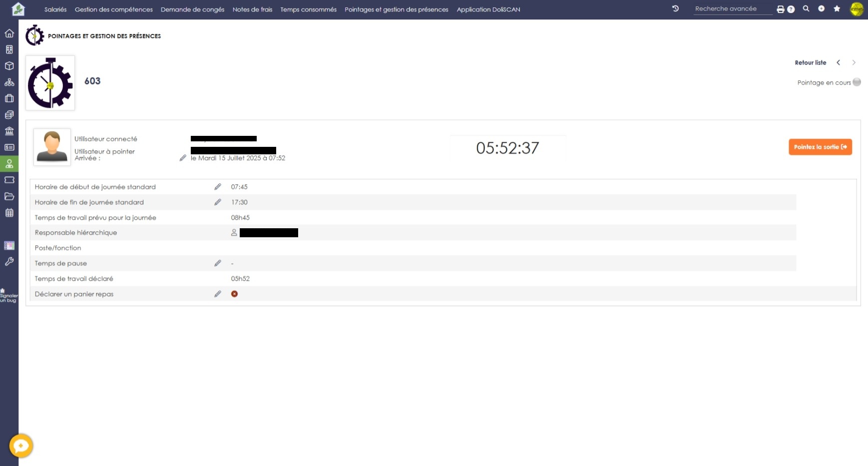Viewport: 868px width, 466px height.
Task: Open the suitcase icon in the sidebar
Action: (x=9, y=98)
